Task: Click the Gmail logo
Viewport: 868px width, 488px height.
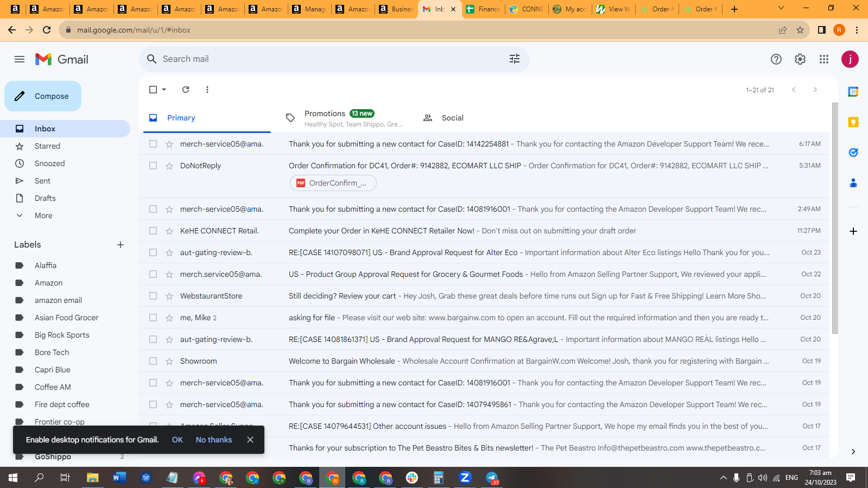Action: [62, 59]
